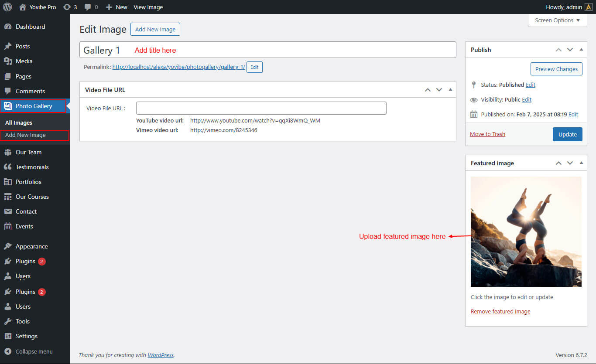Screen dimensions: 596x364
Task: Click the Add New Image button
Action: (155, 29)
